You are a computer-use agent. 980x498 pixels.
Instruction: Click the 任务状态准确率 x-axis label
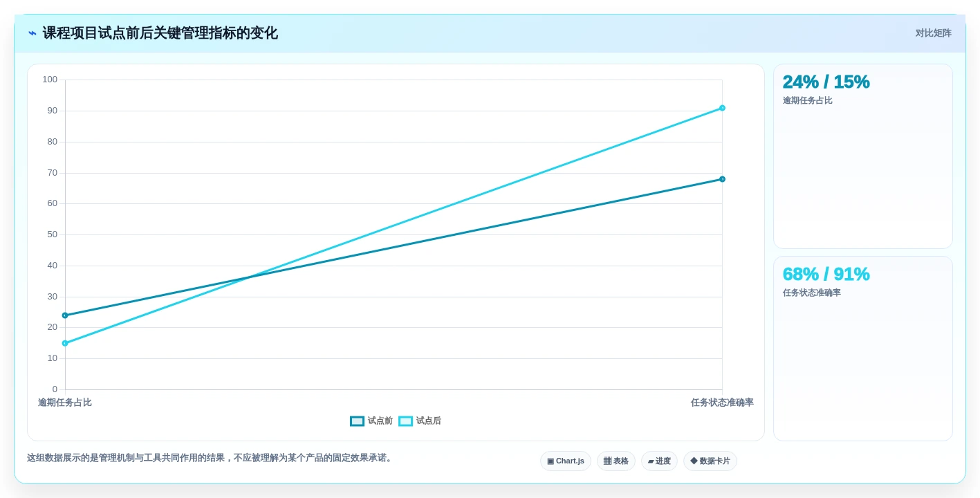(x=722, y=403)
